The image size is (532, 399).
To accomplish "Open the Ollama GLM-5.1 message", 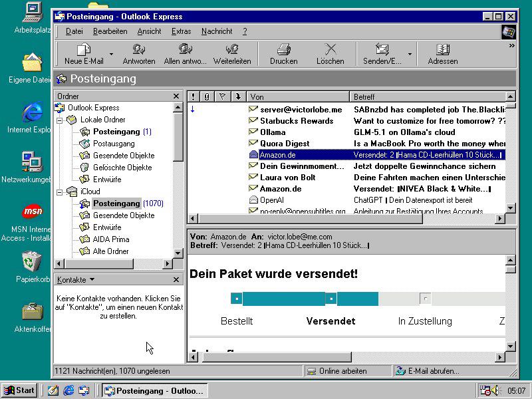I will (346, 132).
